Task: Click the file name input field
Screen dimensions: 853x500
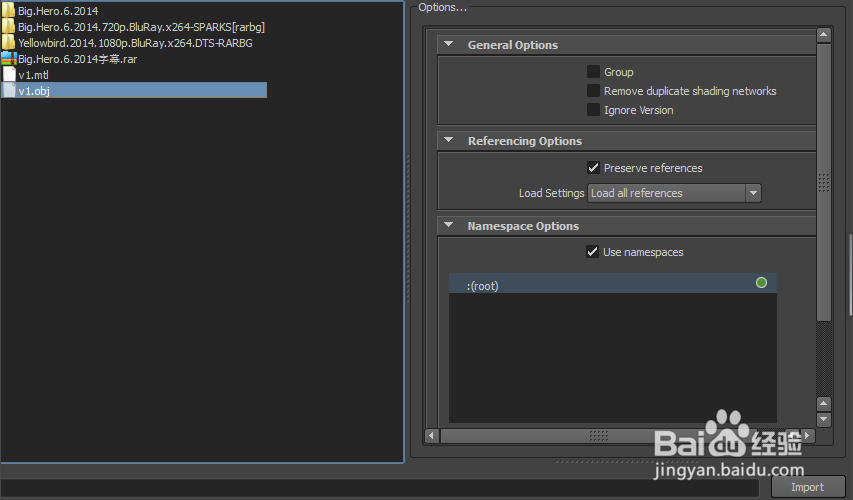Action: tap(379, 487)
